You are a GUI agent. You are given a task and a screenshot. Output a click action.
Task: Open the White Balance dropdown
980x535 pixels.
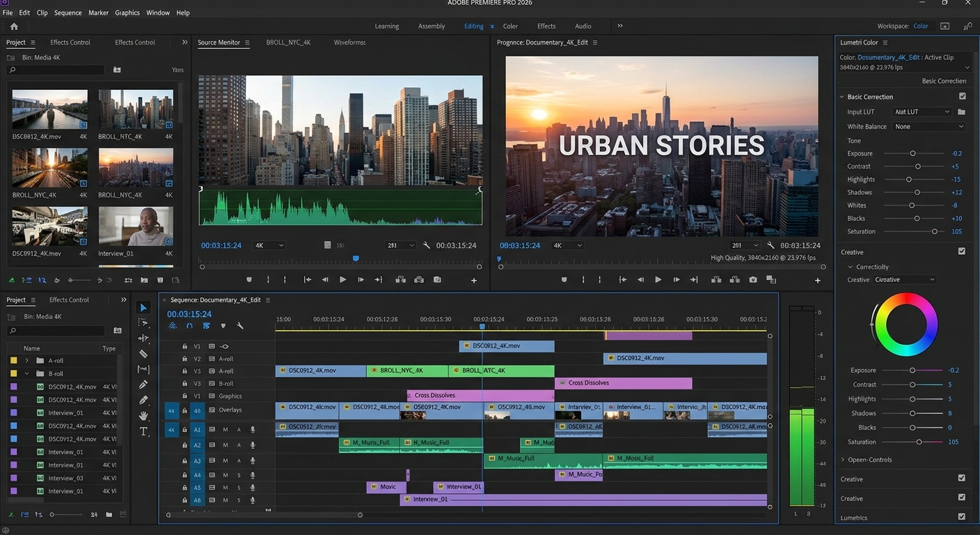(929, 127)
